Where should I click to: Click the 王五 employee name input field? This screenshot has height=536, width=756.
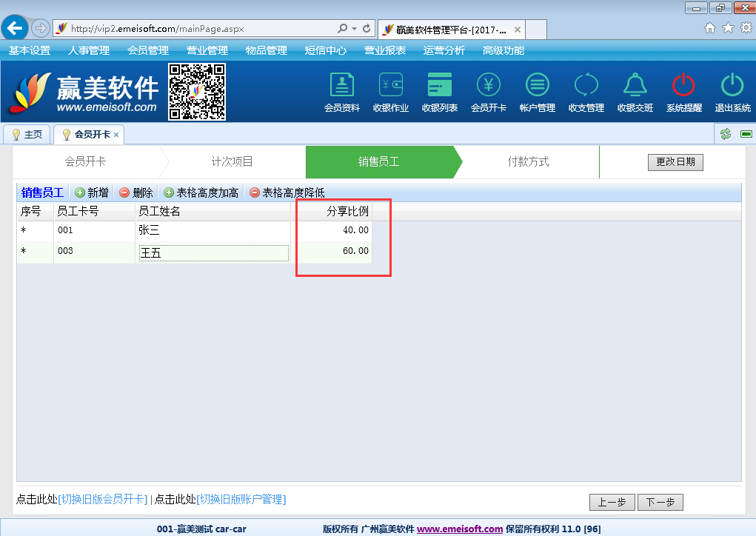click(x=213, y=253)
